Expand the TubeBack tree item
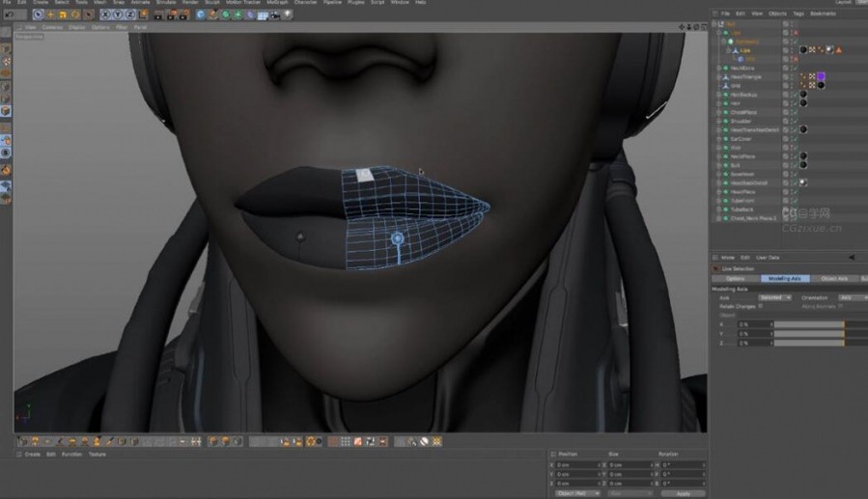Screen dimensions: 868x499 click(719, 209)
